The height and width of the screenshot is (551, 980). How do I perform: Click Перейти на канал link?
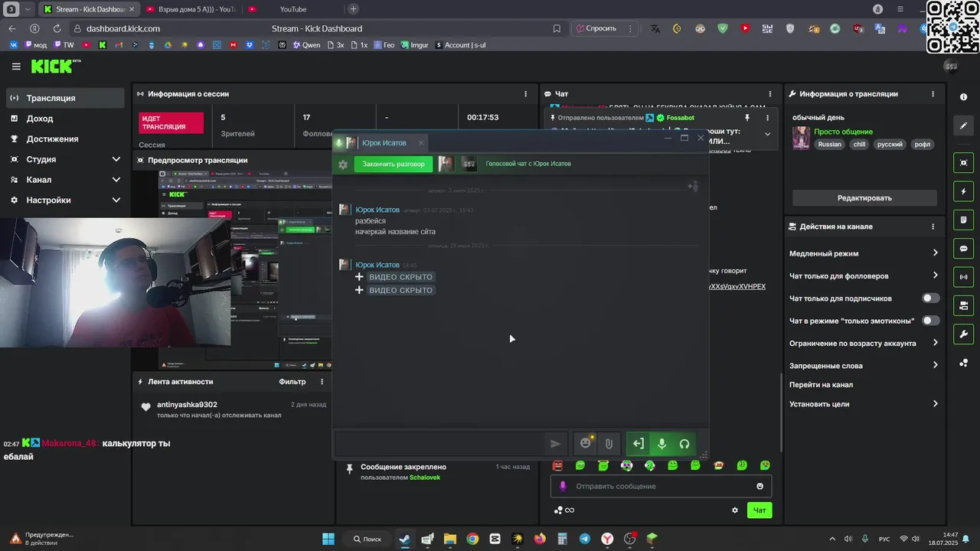821,385
